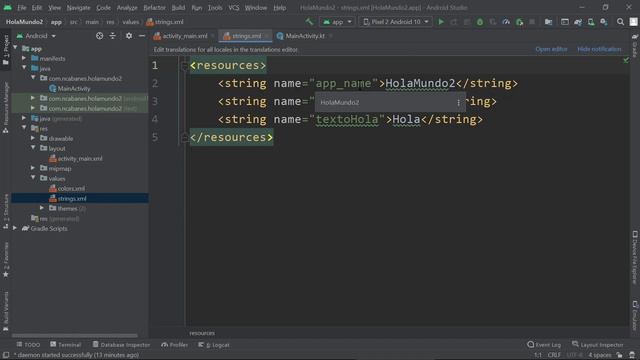Open the Structure side tool window
Image resolution: width=640 pixels, height=360 pixels.
pyautogui.click(x=6, y=211)
